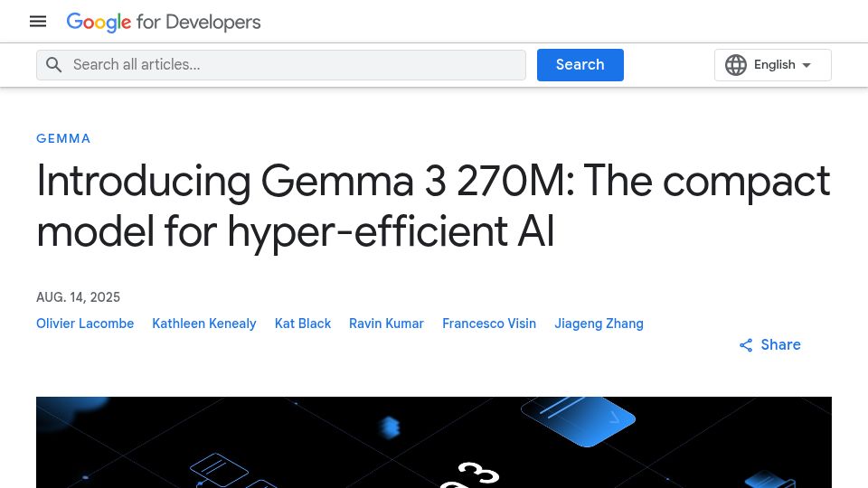Open author Ravin Kumar's page
868x488 pixels.
tap(386, 324)
